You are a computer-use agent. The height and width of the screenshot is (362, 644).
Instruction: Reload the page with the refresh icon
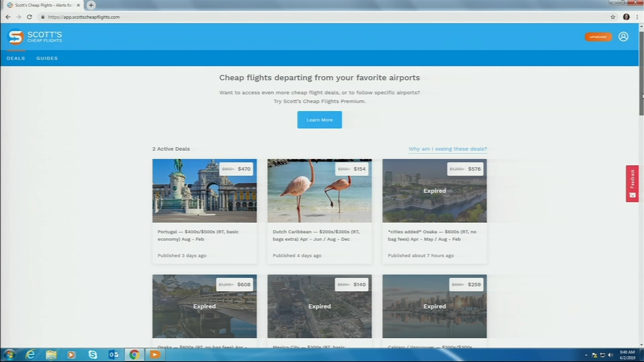[30, 17]
